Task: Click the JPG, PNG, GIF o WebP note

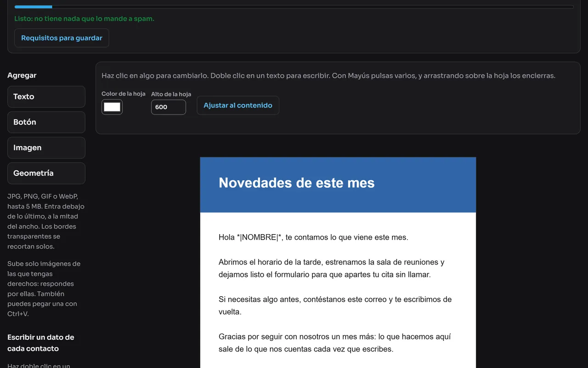Action: (x=46, y=221)
